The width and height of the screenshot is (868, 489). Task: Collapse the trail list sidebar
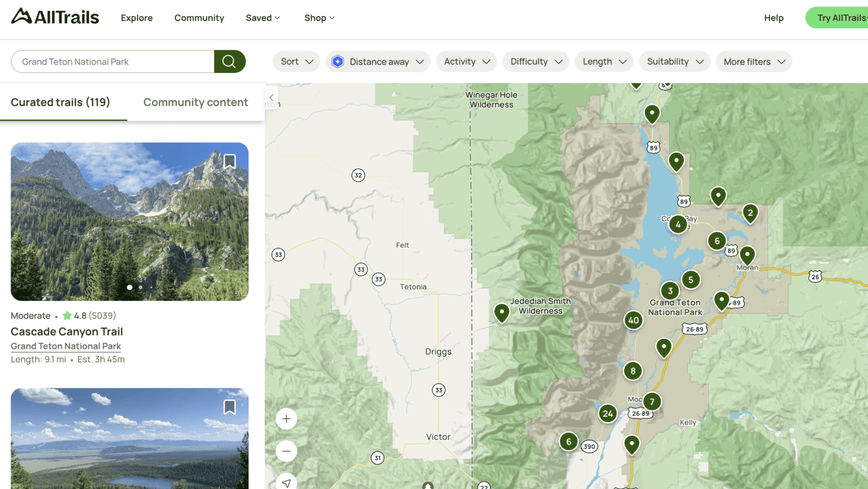pos(271,97)
